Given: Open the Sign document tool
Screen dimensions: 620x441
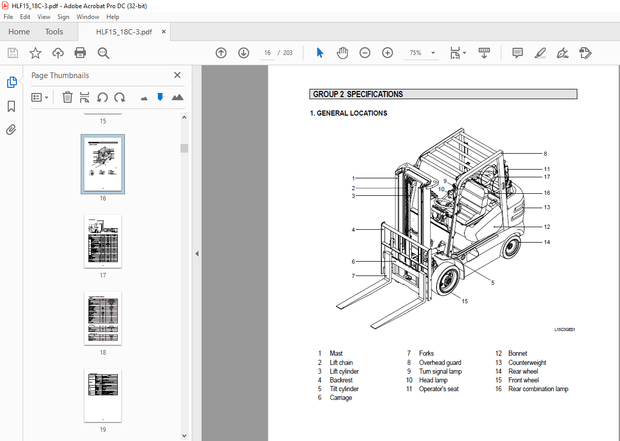Looking at the screenshot, I should click(562, 53).
